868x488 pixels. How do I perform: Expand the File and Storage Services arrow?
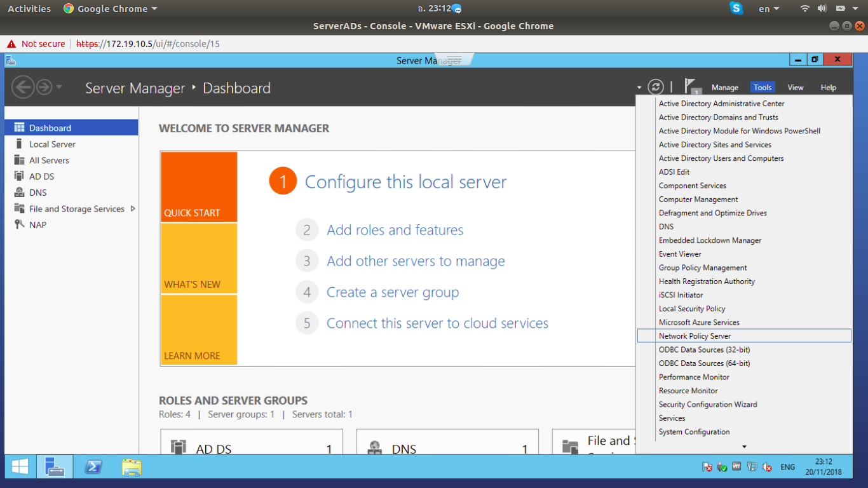pyautogui.click(x=133, y=208)
